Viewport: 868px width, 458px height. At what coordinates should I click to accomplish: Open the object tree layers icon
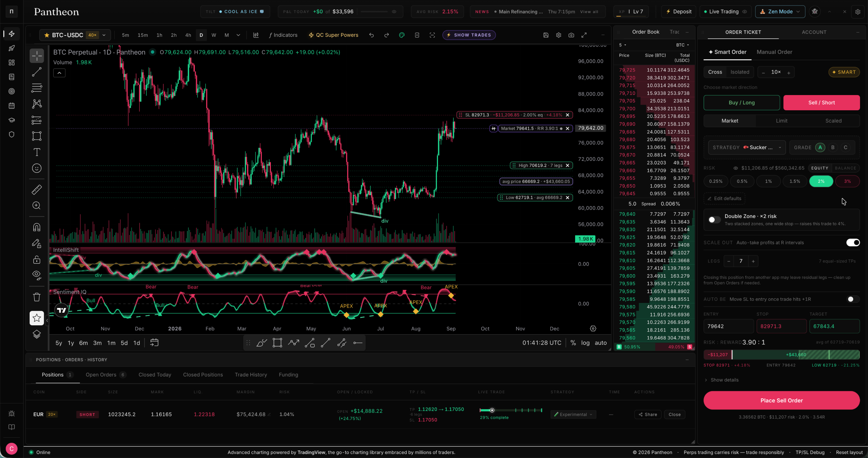tap(37, 334)
